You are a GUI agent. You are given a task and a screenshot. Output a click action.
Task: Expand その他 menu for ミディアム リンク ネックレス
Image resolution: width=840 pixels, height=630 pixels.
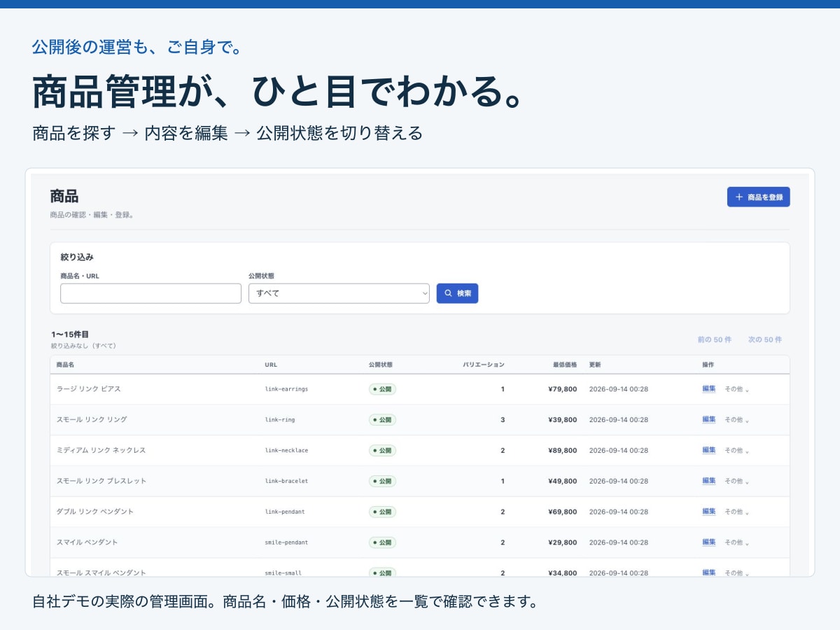tap(736, 451)
